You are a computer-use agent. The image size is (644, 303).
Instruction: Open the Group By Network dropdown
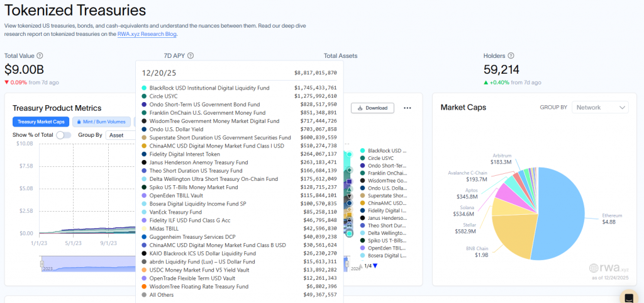coord(600,107)
